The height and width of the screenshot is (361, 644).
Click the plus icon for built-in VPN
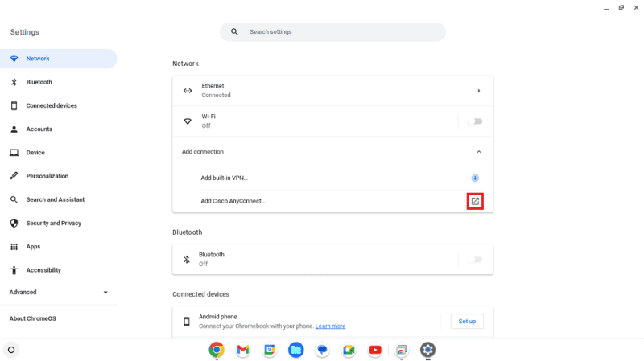(x=475, y=178)
